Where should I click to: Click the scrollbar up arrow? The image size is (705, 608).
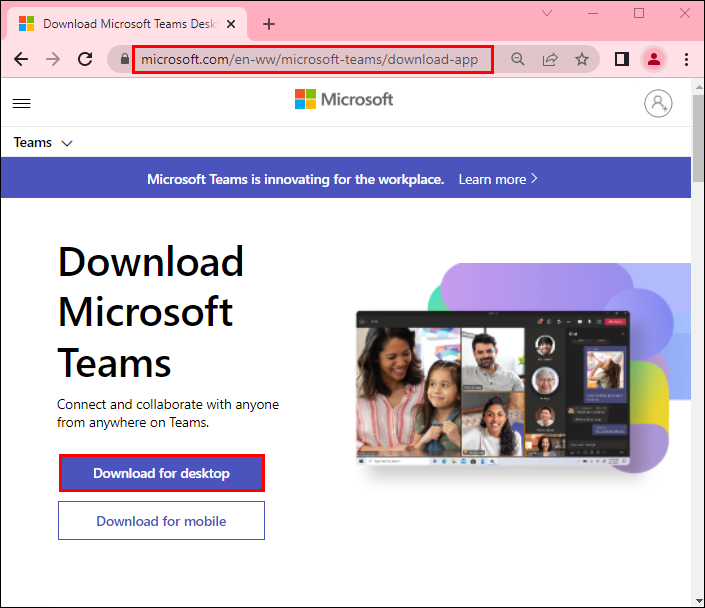698,87
